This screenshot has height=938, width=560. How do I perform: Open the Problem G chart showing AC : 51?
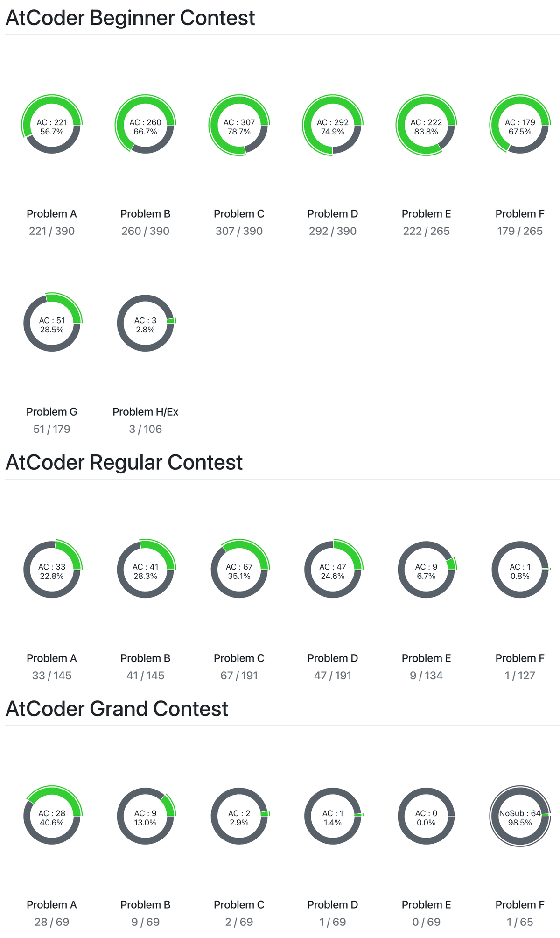(52, 323)
